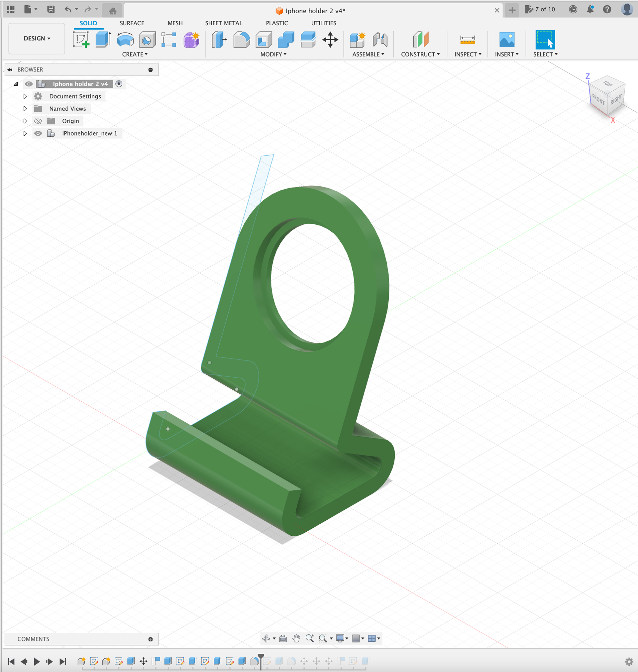Switch to the SURFACE tab
Screen dimensions: 638x672
(132, 23)
